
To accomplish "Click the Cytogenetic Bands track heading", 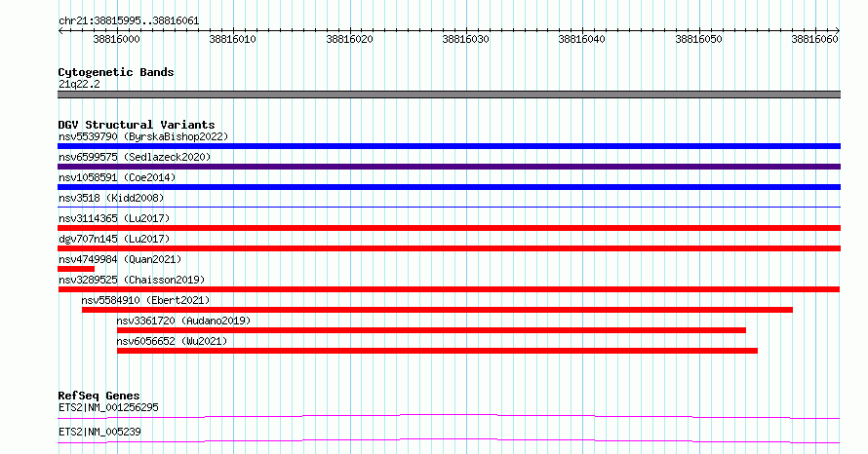I will click(116, 72).
